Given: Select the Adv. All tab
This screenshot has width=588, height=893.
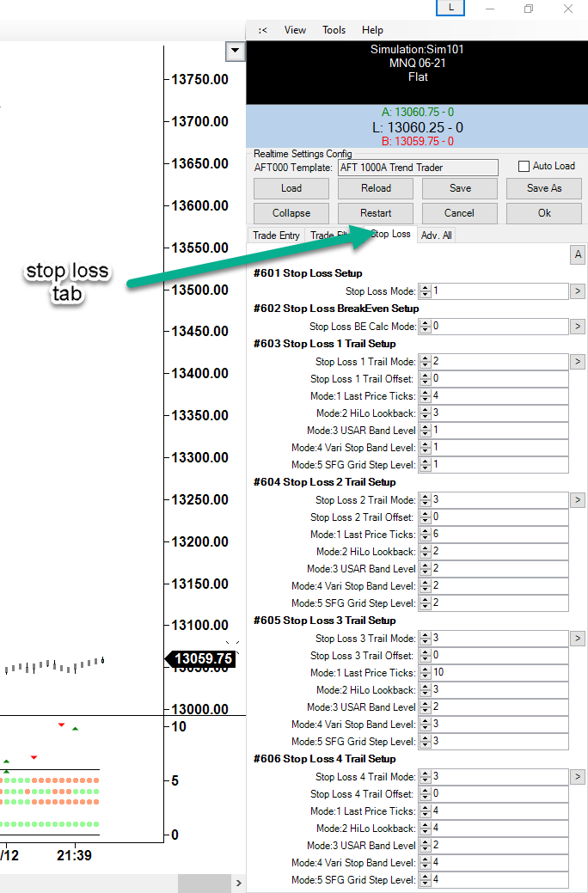Looking at the screenshot, I should tap(436, 235).
